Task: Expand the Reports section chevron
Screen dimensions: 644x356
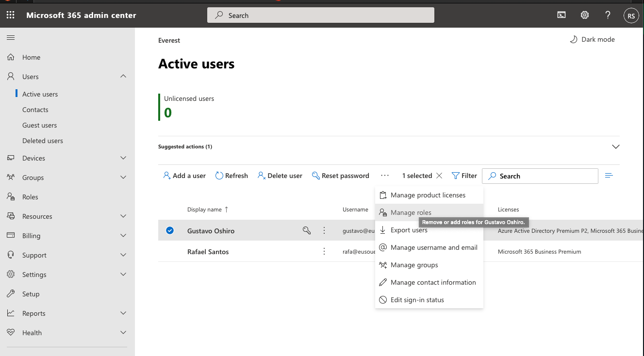Action: 123,313
